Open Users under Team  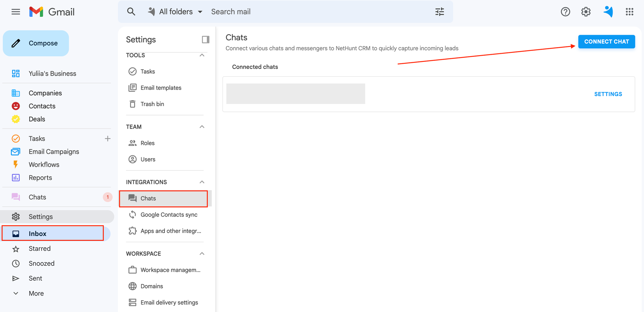(x=148, y=159)
